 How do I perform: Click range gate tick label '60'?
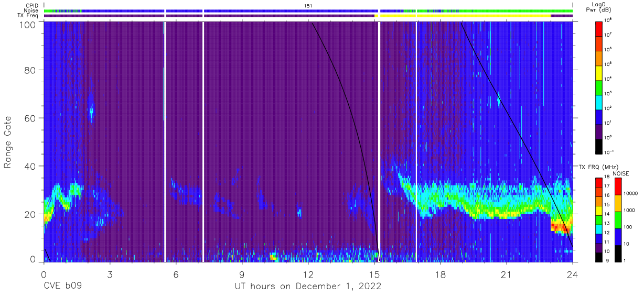30,118
